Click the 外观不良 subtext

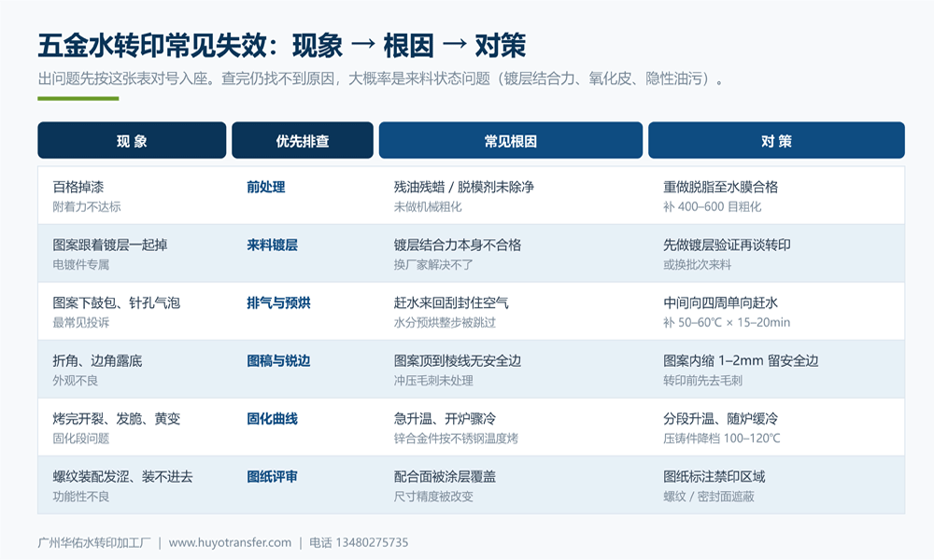point(75,380)
